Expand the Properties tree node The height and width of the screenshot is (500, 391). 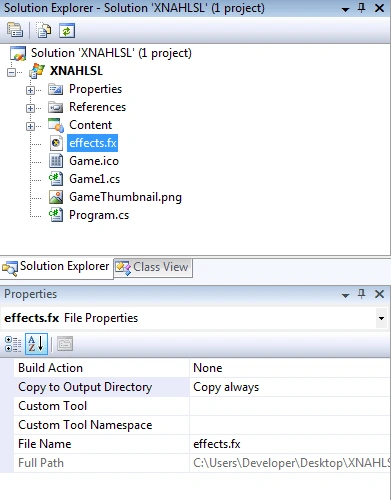[30, 90]
